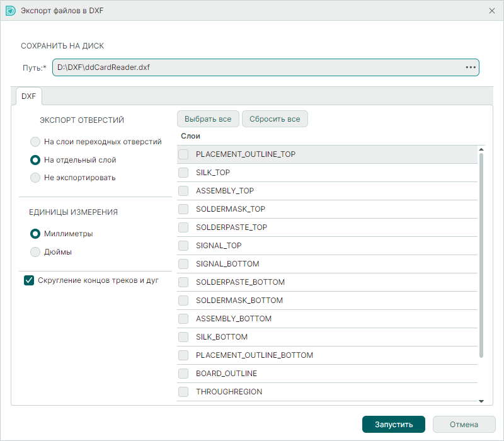504x441 pixels.
Task: Close the DXF export dialog window
Action: point(491,11)
